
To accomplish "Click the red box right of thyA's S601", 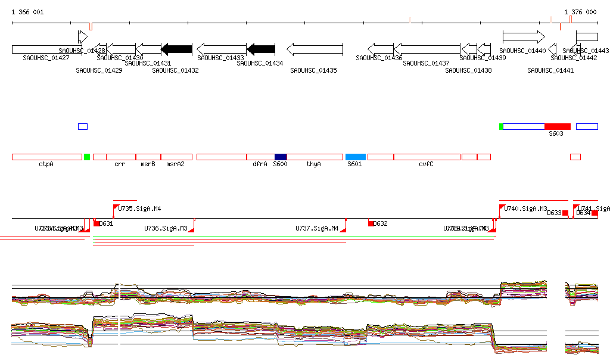I will tap(381, 157).
